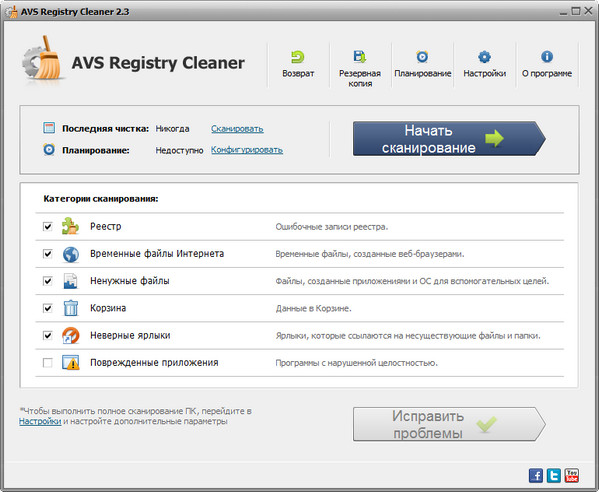Click the 'Никогда' last cleanup value
This screenshot has height=492, width=599.
(172, 129)
